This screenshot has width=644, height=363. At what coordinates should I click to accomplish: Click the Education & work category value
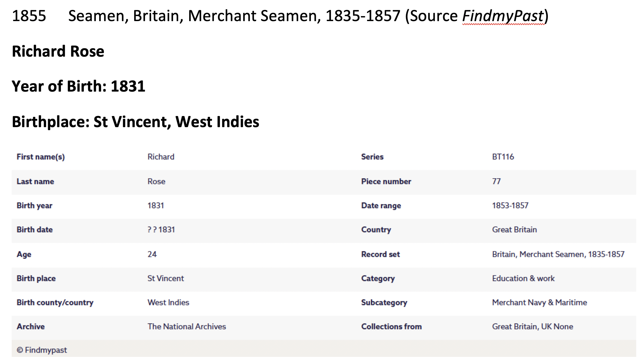[523, 278]
